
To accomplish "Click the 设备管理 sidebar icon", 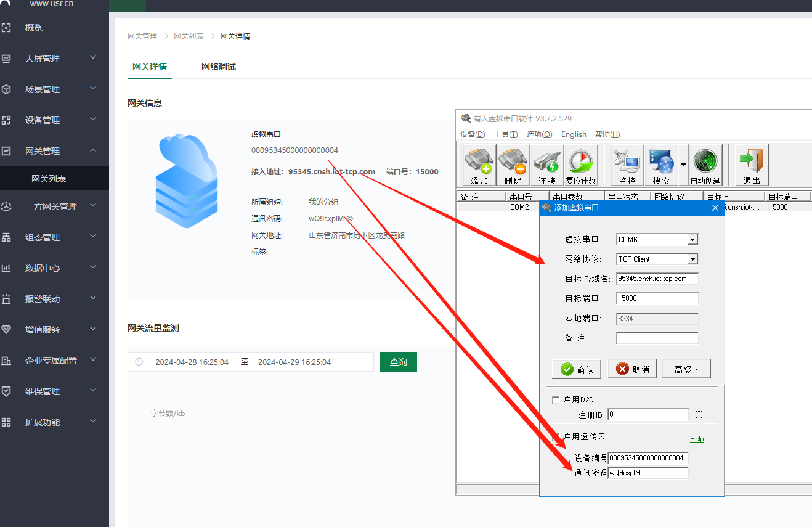I will click(x=6, y=120).
